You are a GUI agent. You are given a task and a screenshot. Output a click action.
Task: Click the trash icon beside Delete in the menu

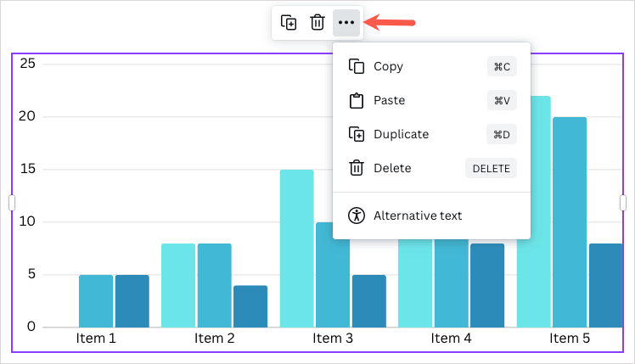(x=357, y=168)
